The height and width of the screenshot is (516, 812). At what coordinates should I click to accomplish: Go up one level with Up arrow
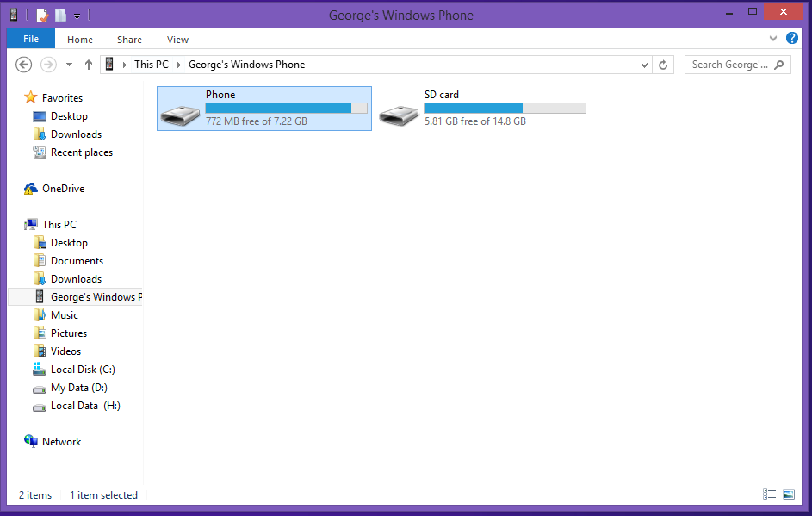click(89, 65)
